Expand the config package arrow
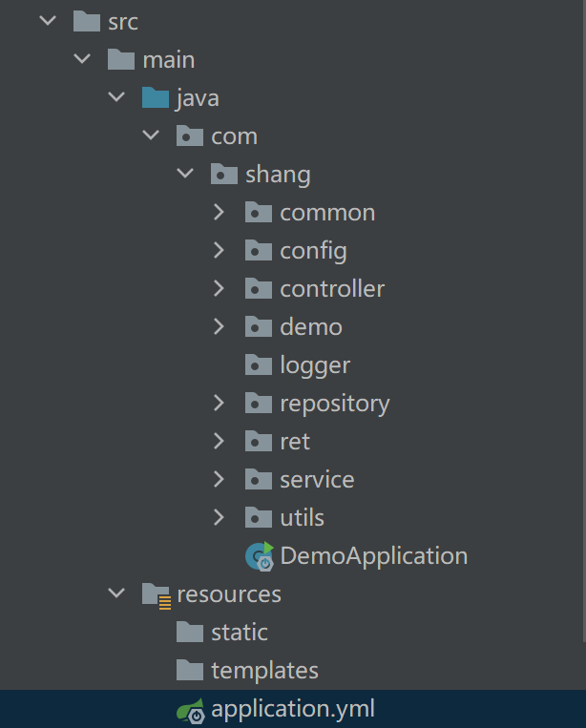 pos(220,250)
